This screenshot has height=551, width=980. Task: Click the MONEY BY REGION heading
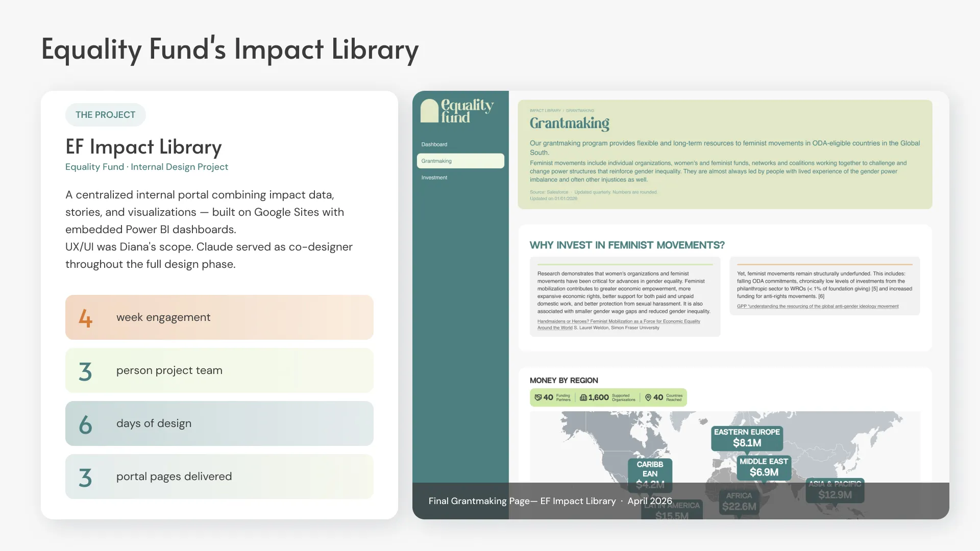tap(564, 381)
